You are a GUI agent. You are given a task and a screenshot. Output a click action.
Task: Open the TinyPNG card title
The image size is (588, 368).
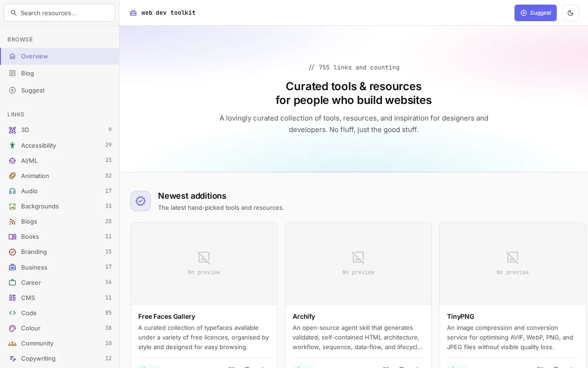point(460,316)
